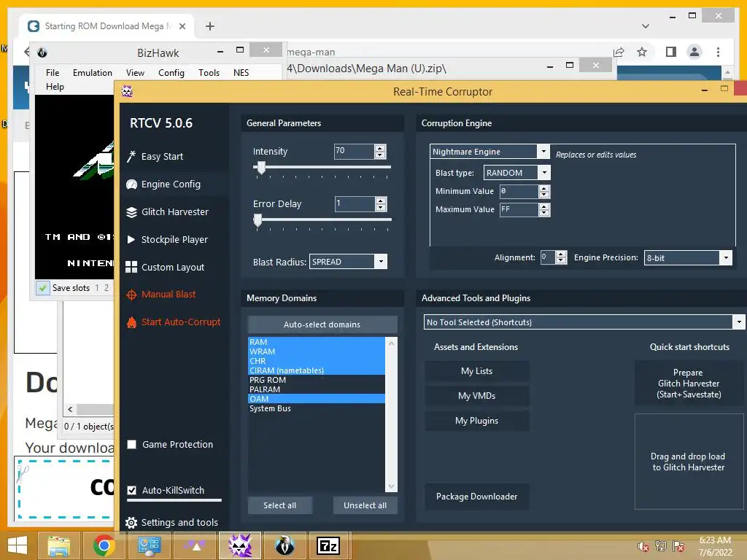Click the Engine Config gauge icon

(x=131, y=184)
